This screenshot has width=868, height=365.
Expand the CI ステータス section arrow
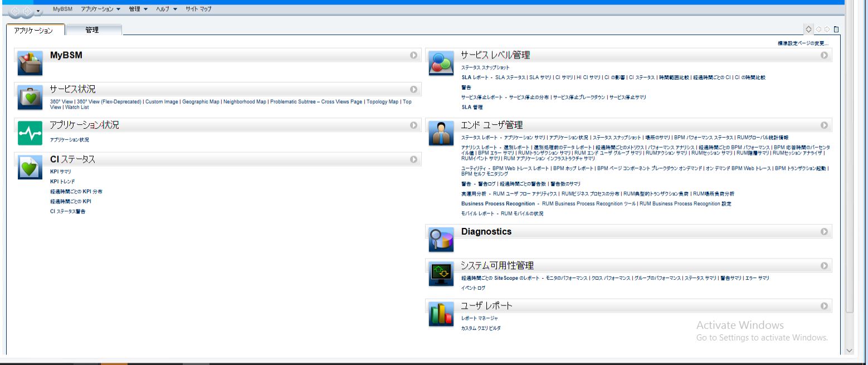coord(413,159)
